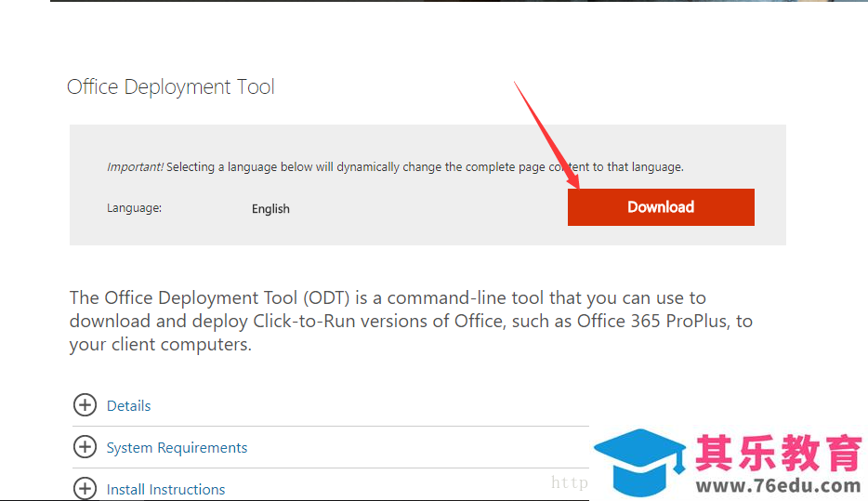
Task: Open the English language selector
Action: [x=270, y=209]
